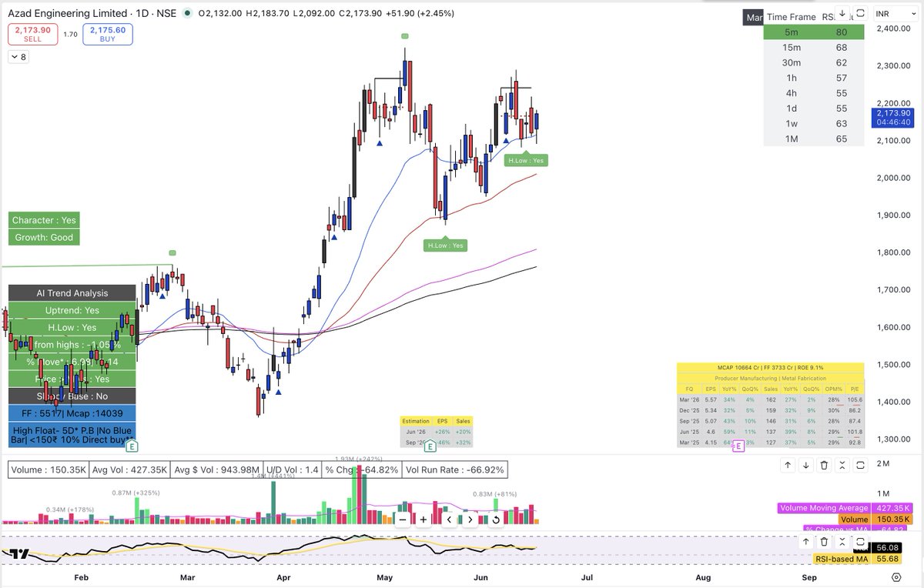Delete the volume pane with trash icon
Screen dimensions: 924x588
[824, 465]
